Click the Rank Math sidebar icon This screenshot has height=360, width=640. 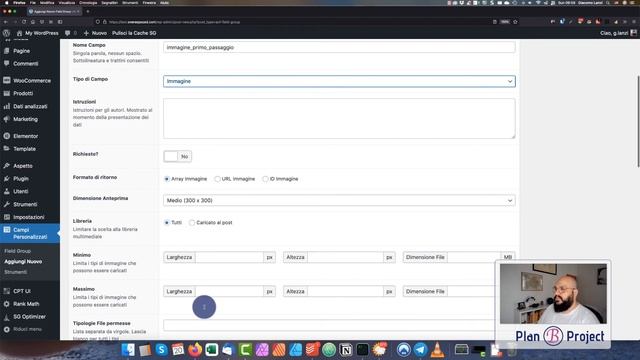[7, 304]
